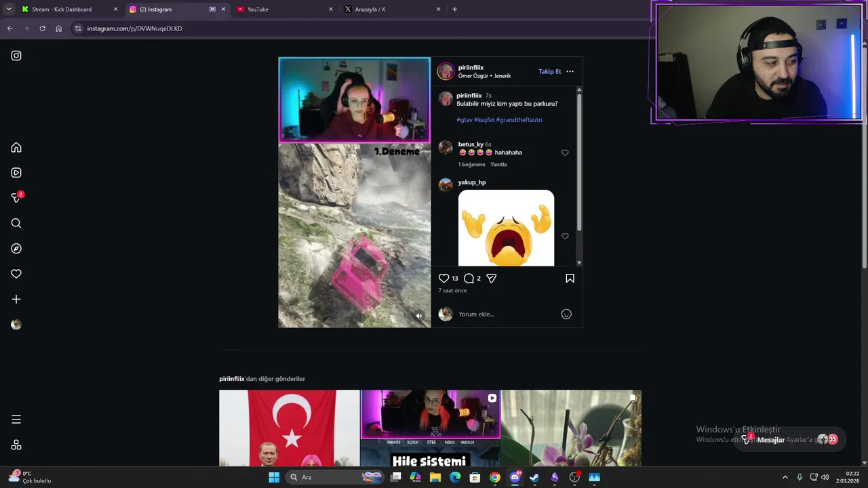Reply to betus_ky via Yanıtla
This screenshot has height=488, width=868.
click(x=498, y=164)
